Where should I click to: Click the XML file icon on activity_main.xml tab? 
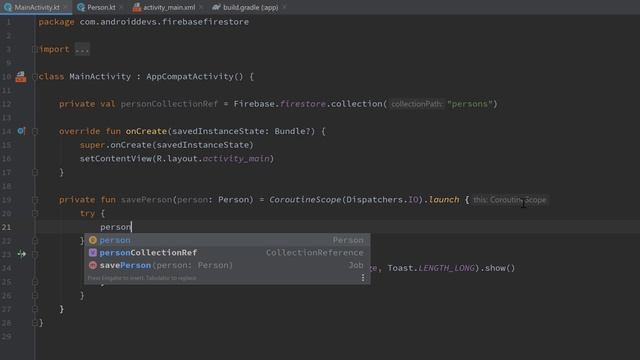(137, 7)
